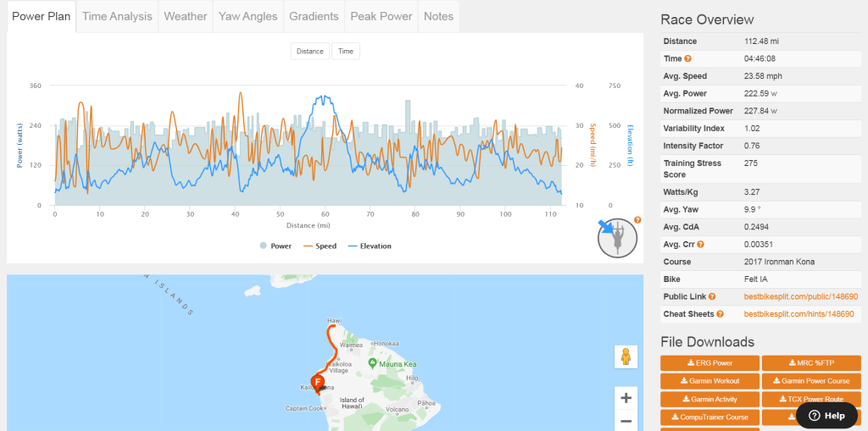Download the Garmin Workout file
The width and height of the screenshot is (868, 431).
[x=709, y=381]
